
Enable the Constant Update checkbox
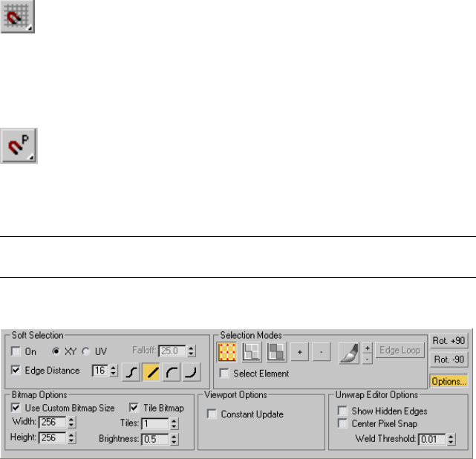pyautogui.click(x=212, y=414)
